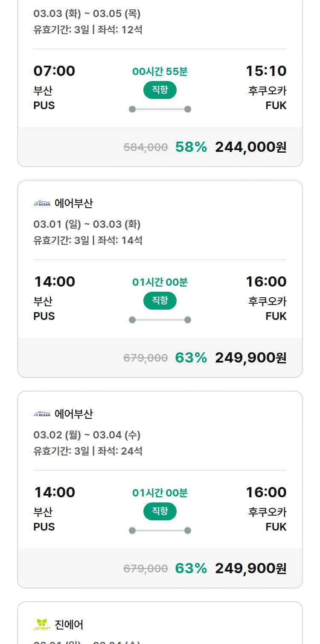Select the 249,900원 fare for 03.02 ~ 03.04
Screen dimensions: 320x644
click(x=250, y=569)
